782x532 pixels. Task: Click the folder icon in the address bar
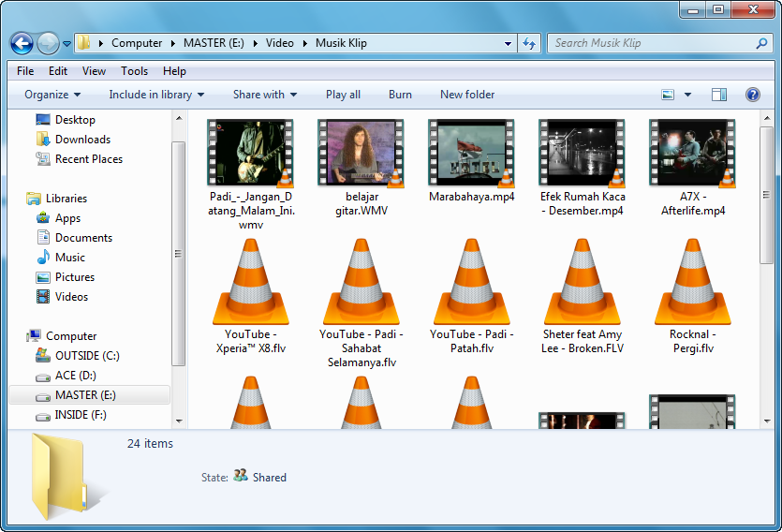coord(83,43)
